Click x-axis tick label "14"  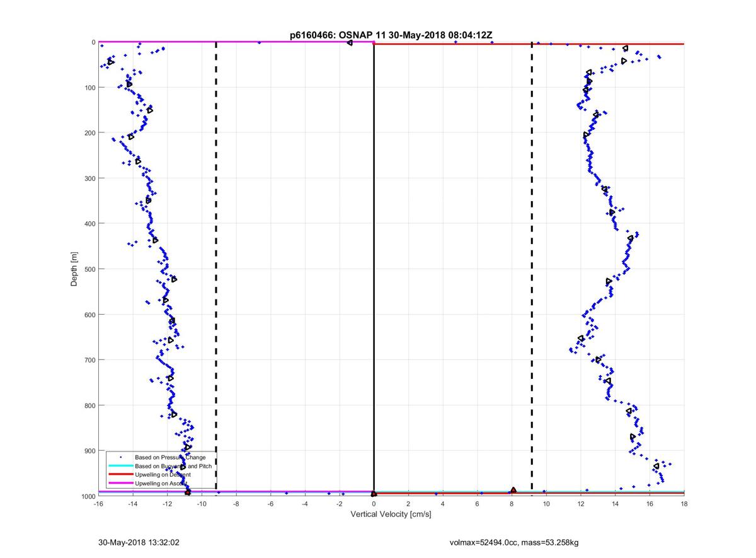coord(616,504)
